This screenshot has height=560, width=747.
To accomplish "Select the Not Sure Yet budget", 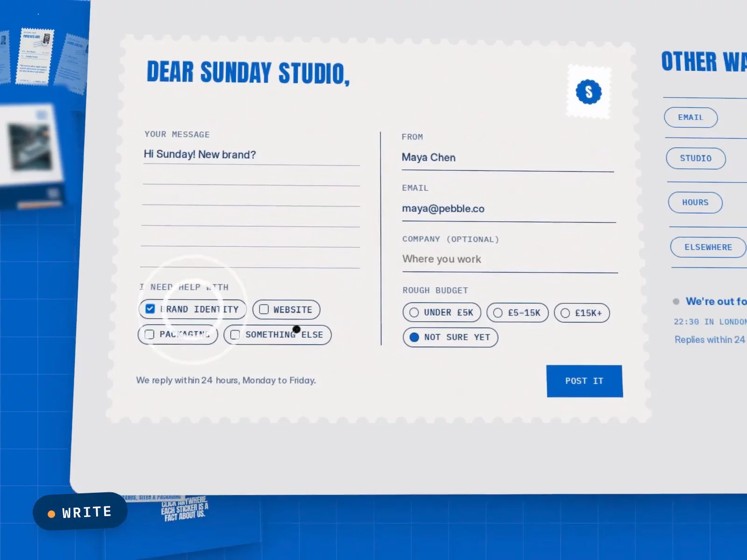I will pyautogui.click(x=451, y=337).
